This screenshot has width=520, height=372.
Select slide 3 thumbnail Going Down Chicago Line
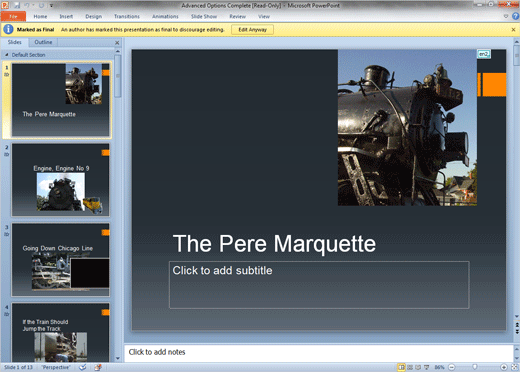tap(61, 260)
